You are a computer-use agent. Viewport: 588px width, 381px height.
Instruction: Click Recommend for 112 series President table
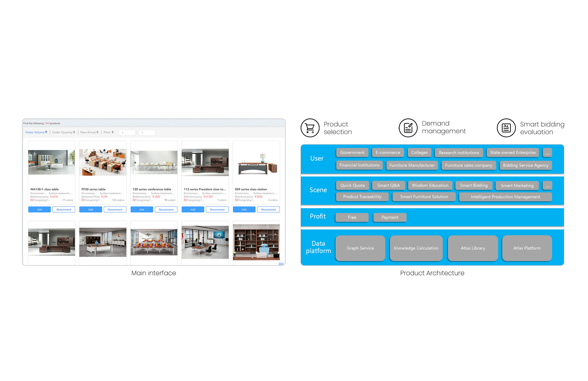[x=217, y=209]
